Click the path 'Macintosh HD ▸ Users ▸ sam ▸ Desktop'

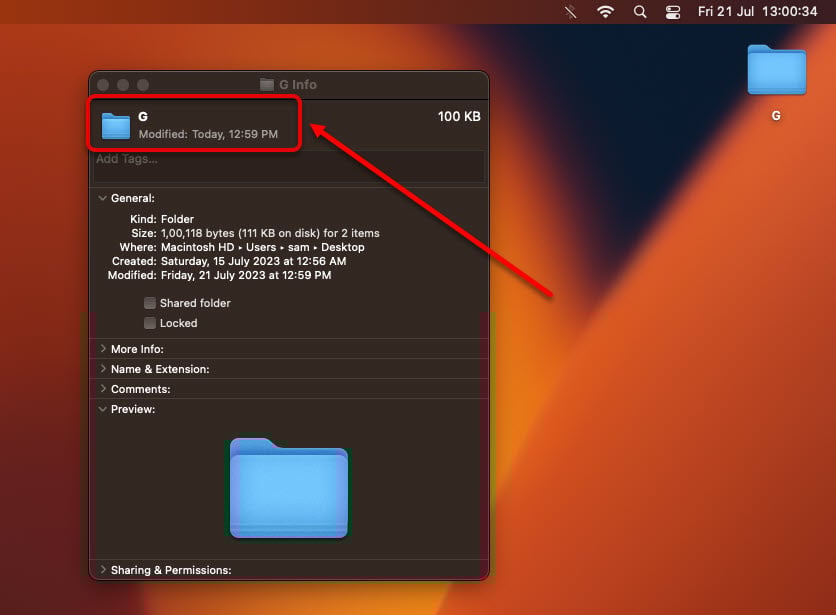pos(263,247)
